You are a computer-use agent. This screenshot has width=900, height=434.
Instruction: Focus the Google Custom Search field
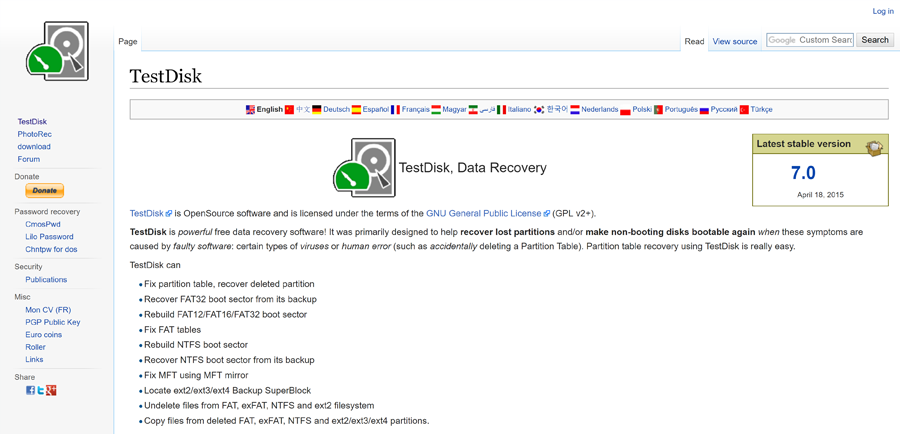click(810, 40)
